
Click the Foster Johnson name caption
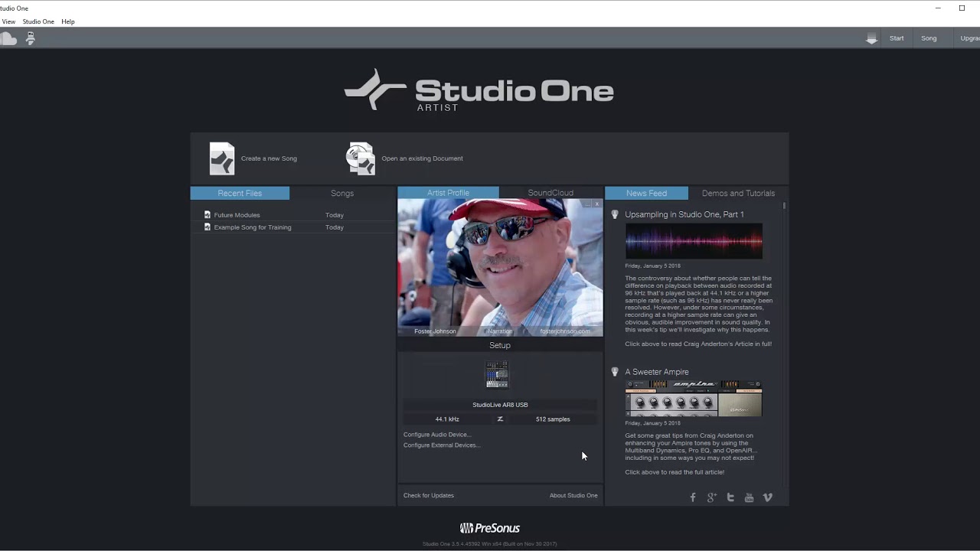click(x=435, y=331)
